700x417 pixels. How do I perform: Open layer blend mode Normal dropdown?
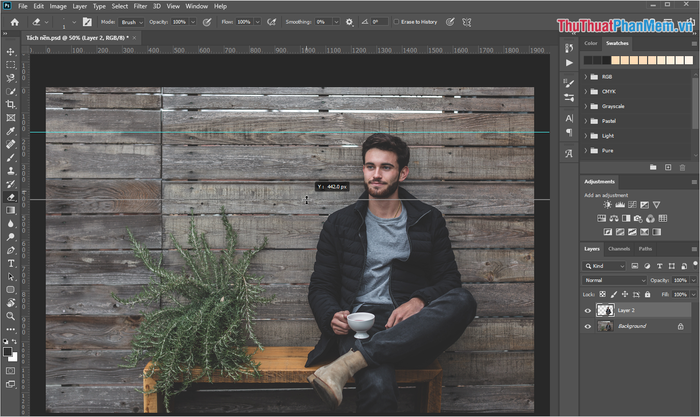(614, 280)
